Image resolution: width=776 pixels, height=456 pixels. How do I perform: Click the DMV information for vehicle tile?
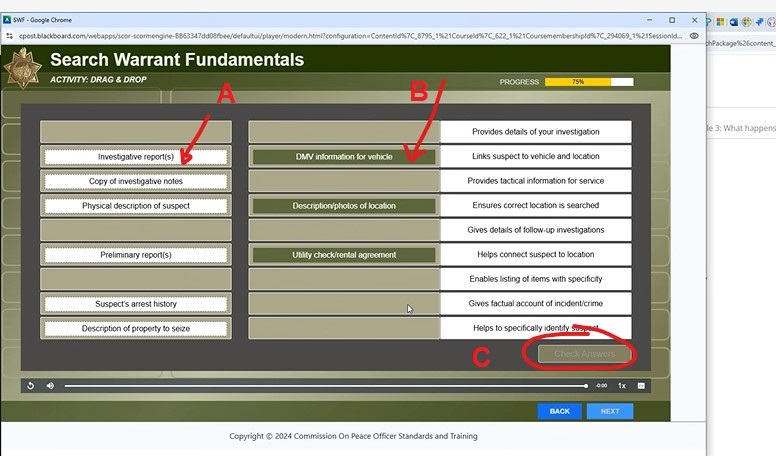pos(343,157)
